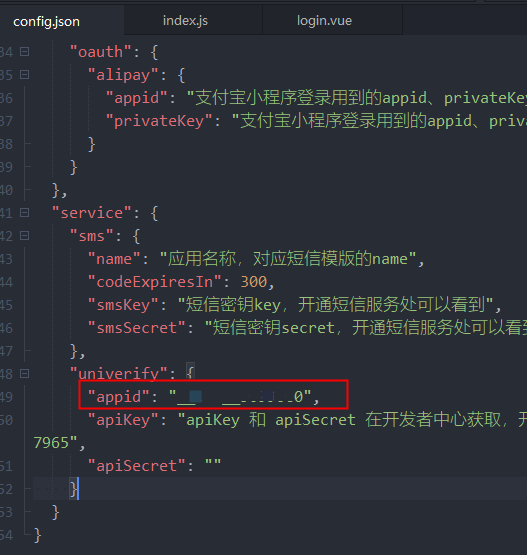Click the "smsKey" key
Screen dimensions: 527x555
pos(123,305)
